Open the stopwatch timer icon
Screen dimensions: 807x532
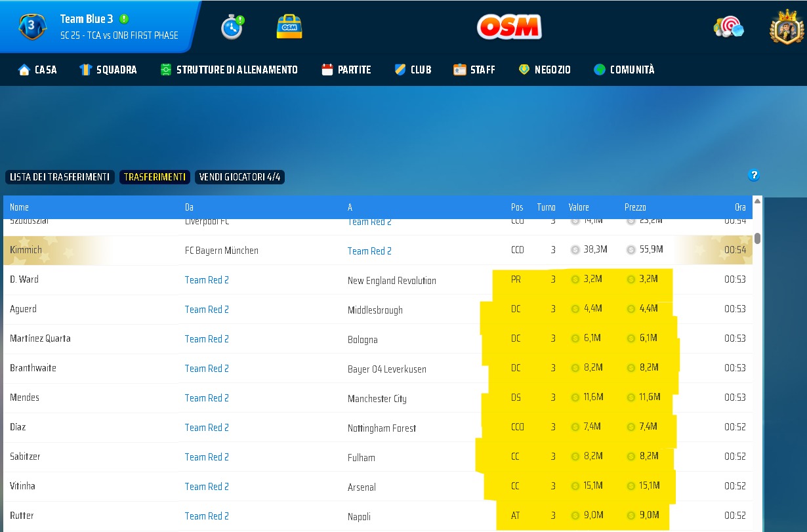[x=232, y=27]
